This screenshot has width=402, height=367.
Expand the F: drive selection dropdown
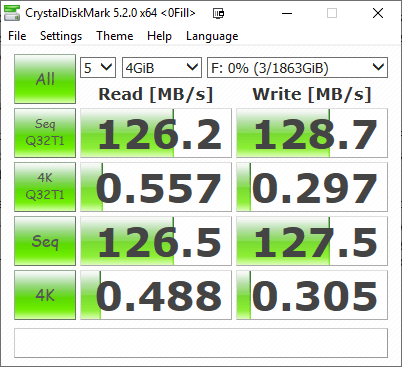tap(297, 68)
